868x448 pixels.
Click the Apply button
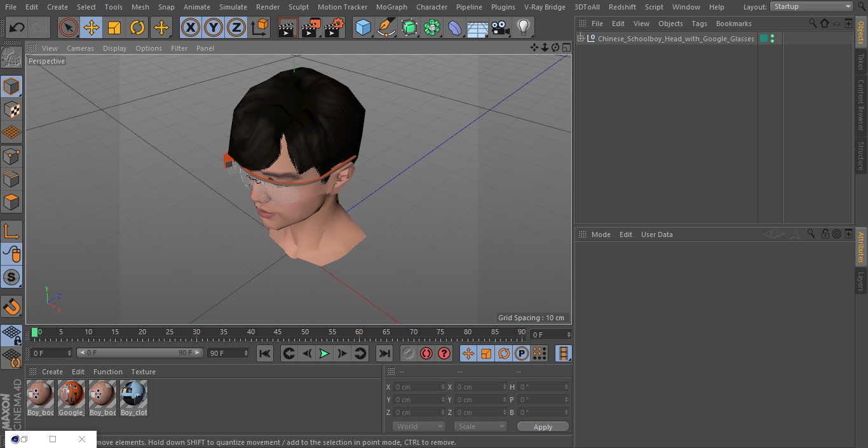point(543,427)
